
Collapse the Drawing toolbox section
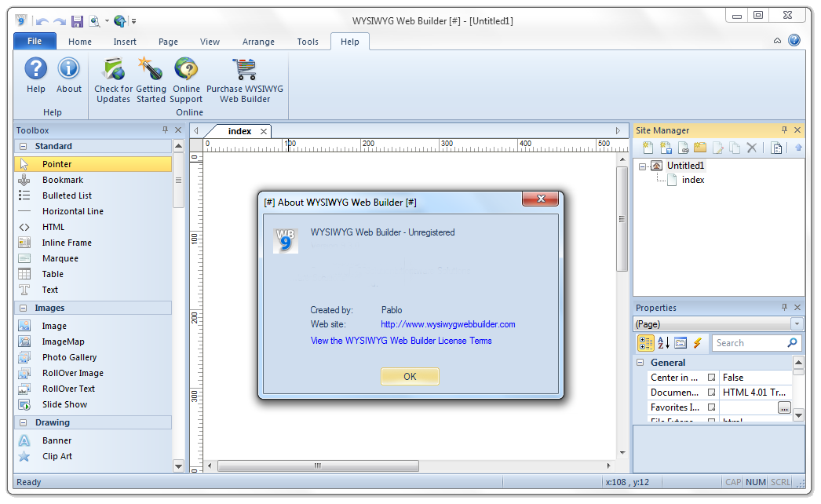pyautogui.click(x=23, y=422)
